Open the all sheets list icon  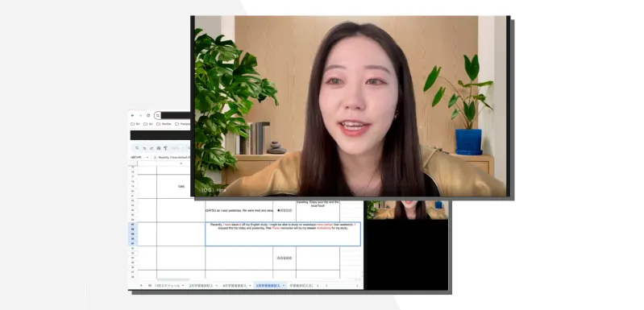click(x=150, y=285)
